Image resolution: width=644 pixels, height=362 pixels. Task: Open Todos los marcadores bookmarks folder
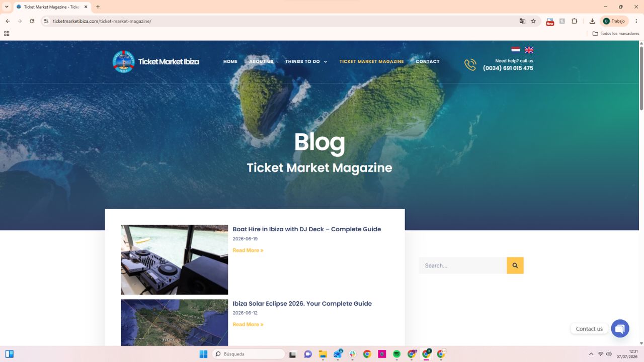coord(616,34)
